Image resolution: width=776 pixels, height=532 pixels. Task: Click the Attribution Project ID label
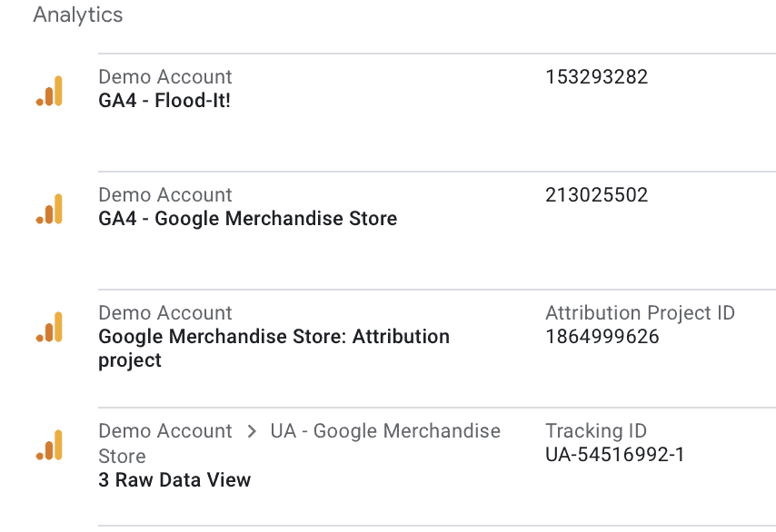click(640, 313)
